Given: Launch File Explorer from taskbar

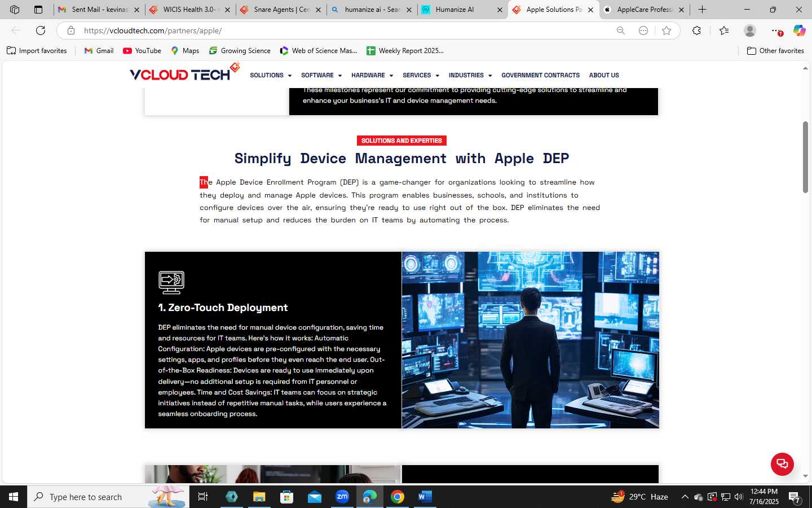Looking at the screenshot, I should [x=259, y=497].
